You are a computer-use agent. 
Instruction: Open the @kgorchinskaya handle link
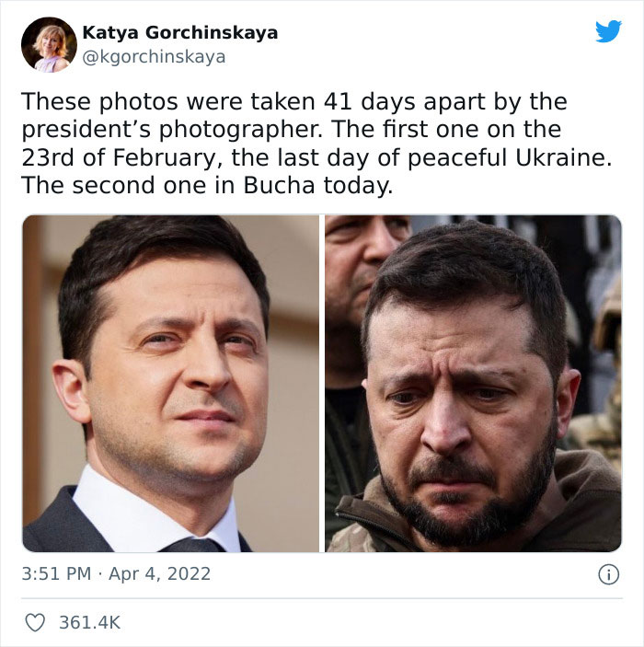coord(154,57)
